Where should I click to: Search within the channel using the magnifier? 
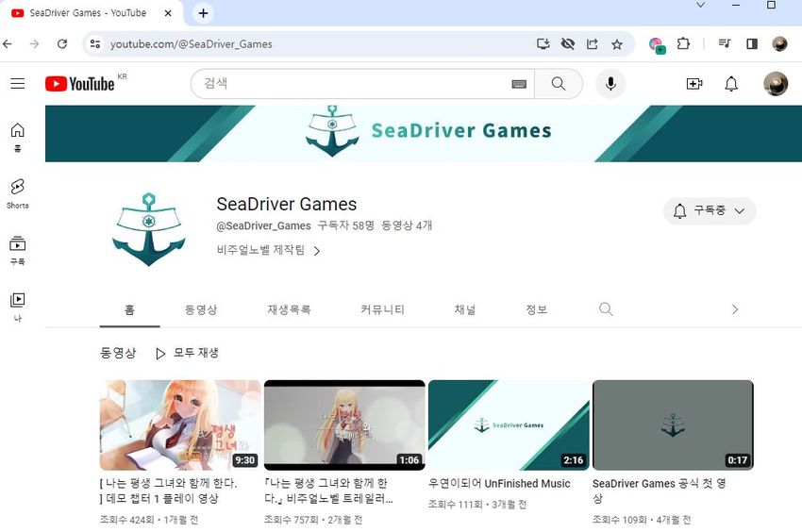(x=606, y=309)
